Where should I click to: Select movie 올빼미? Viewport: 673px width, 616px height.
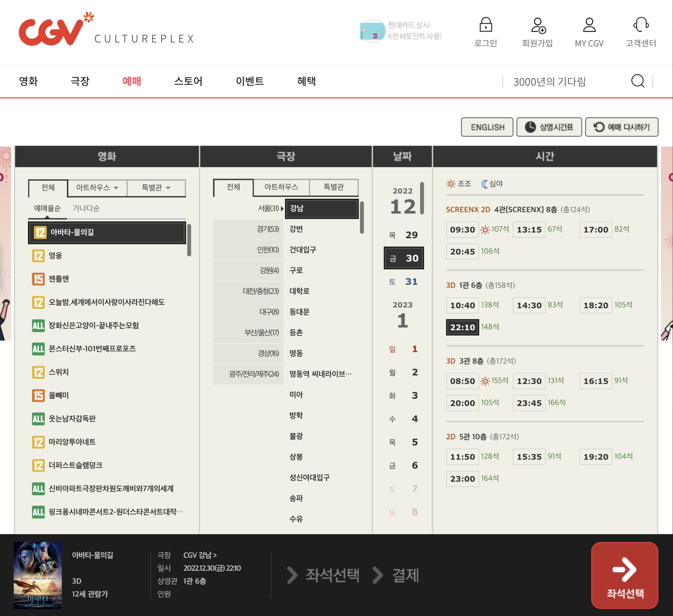[x=107, y=395]
